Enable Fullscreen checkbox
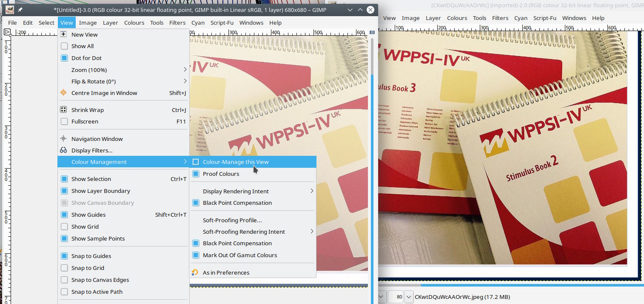 click(64, 121)
